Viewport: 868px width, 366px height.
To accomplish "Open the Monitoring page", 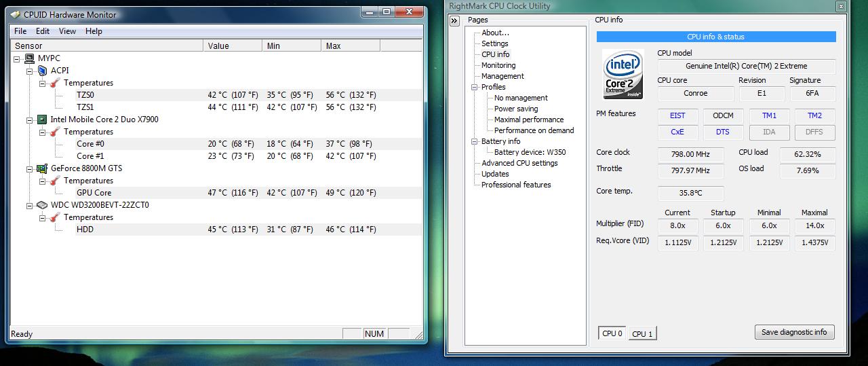I will (x=498, y=65).
